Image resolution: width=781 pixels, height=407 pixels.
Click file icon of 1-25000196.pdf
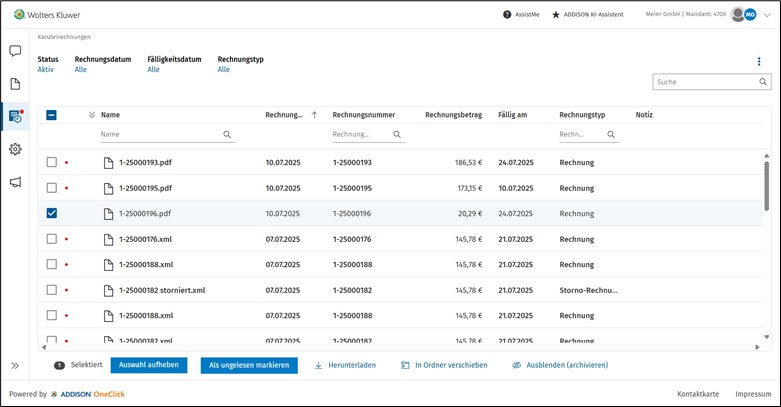tap(108, 214)
